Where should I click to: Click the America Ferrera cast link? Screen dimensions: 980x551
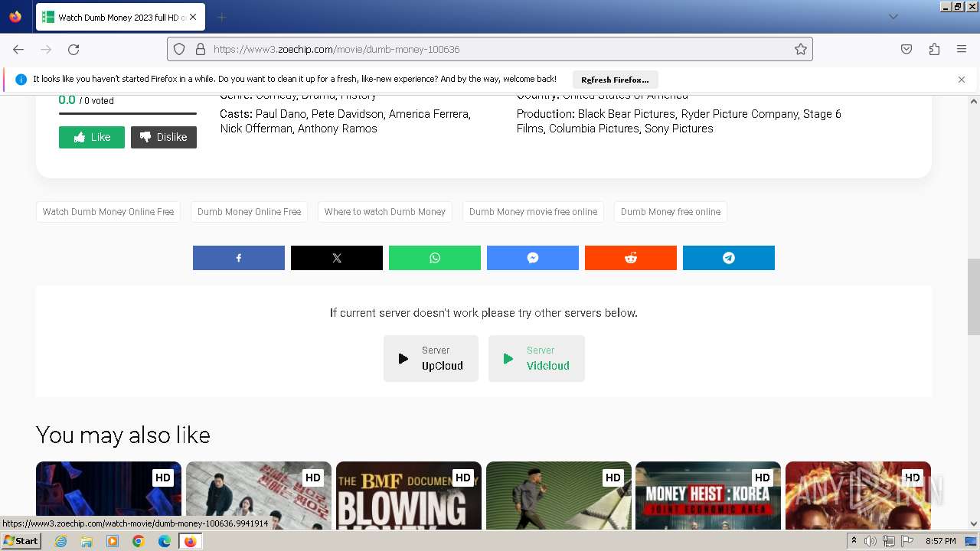428,114
